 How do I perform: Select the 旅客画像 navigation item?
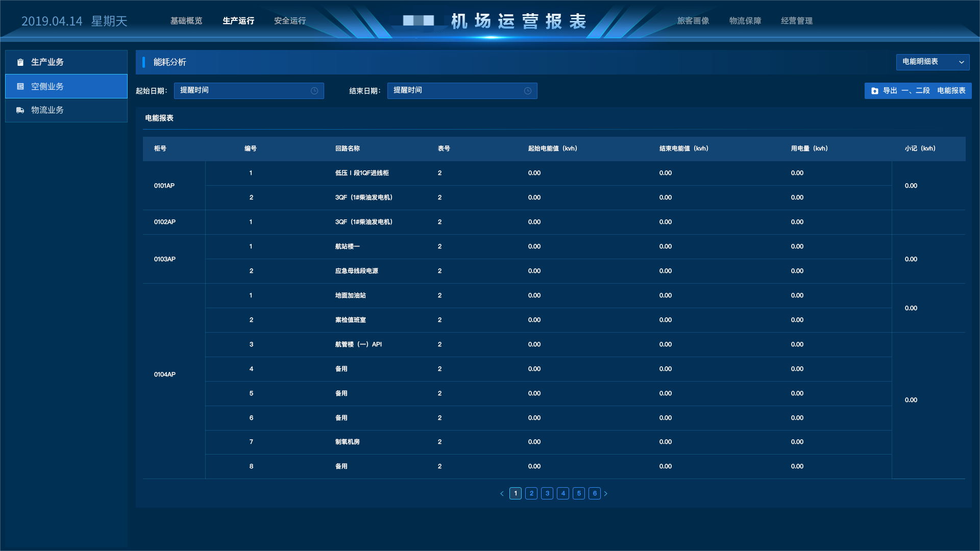click(693, 21)
